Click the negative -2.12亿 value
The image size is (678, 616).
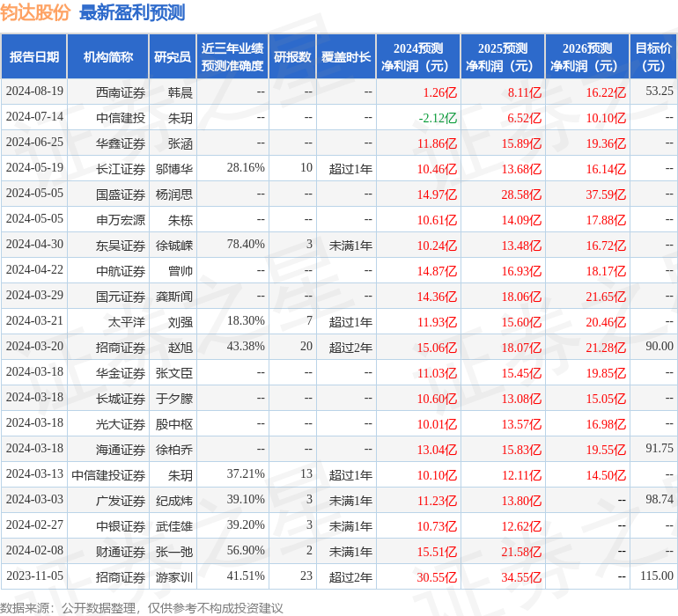(x=438, y=118)
